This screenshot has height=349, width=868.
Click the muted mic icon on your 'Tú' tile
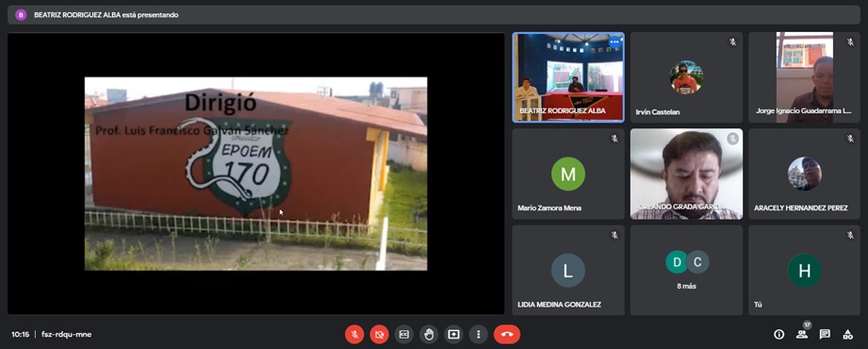850,235
